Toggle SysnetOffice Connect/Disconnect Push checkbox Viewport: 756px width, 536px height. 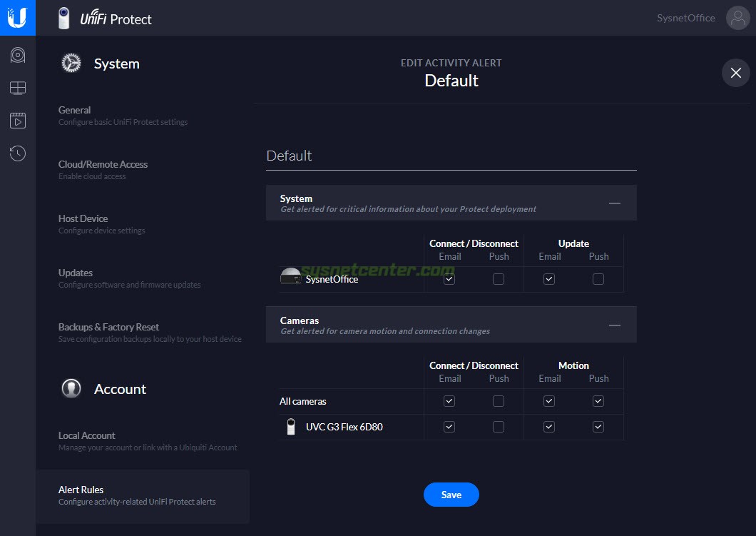pos(499,279)
